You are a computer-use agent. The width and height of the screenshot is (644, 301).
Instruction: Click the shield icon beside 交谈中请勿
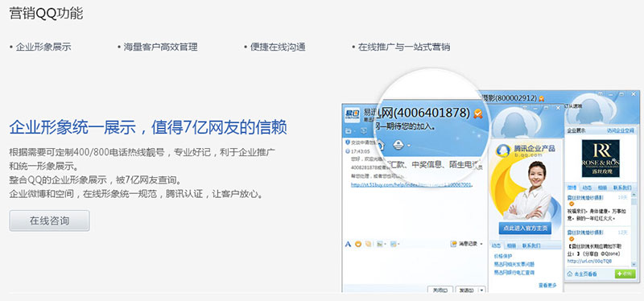coord(348,142)
